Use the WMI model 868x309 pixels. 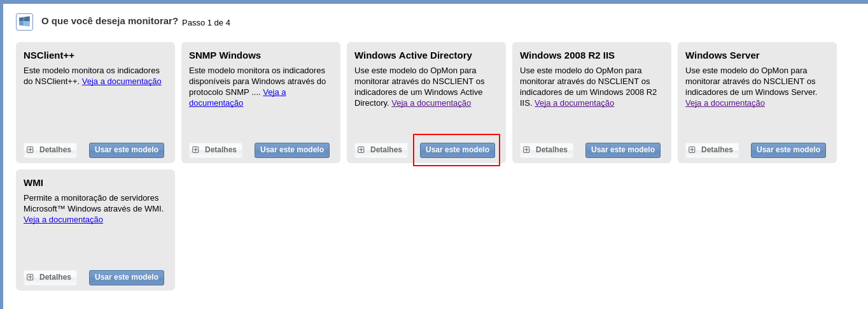(x=127, y=278)
